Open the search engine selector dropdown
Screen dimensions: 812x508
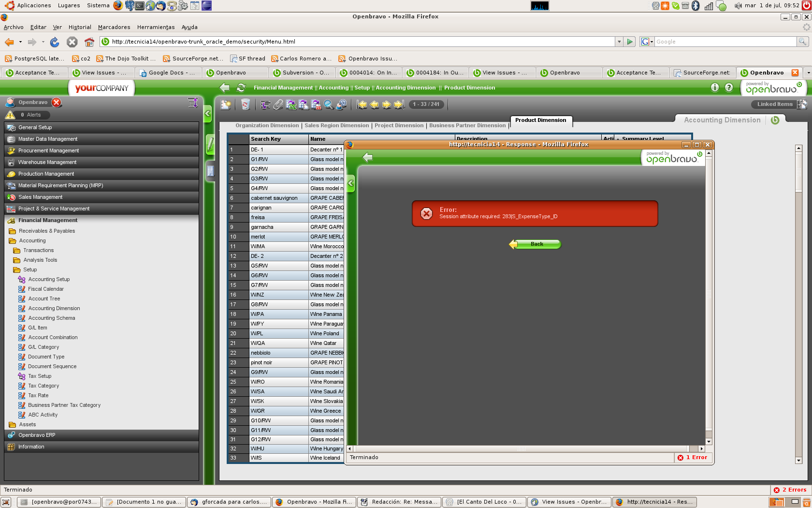tap(647, 42)
